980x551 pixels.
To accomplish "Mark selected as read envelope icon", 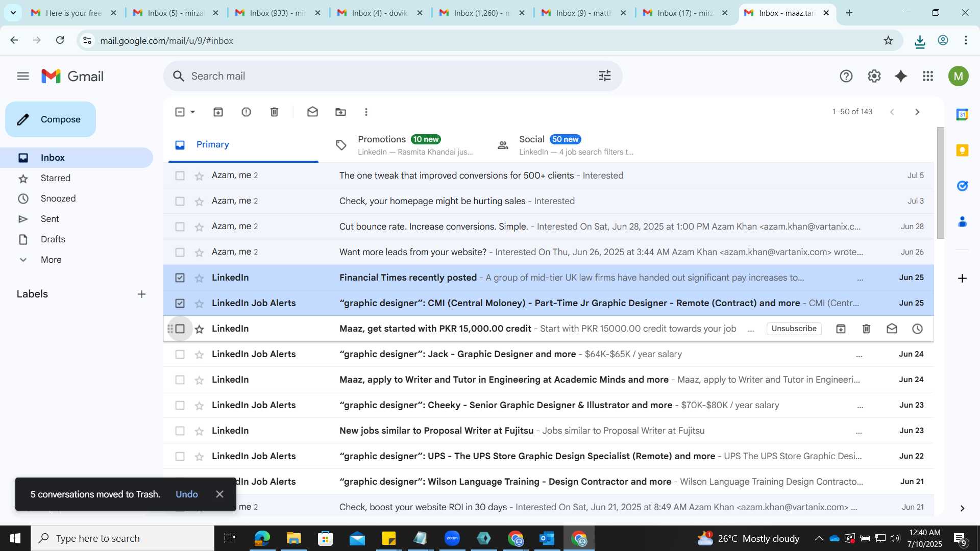I will pyautogui.click(x=312, y=112).
